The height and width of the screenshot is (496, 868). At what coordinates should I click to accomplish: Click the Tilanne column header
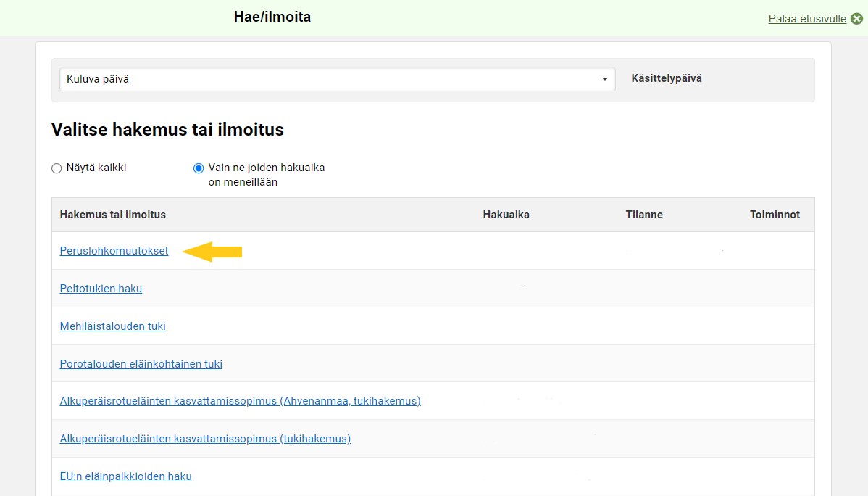pos(644,214)
